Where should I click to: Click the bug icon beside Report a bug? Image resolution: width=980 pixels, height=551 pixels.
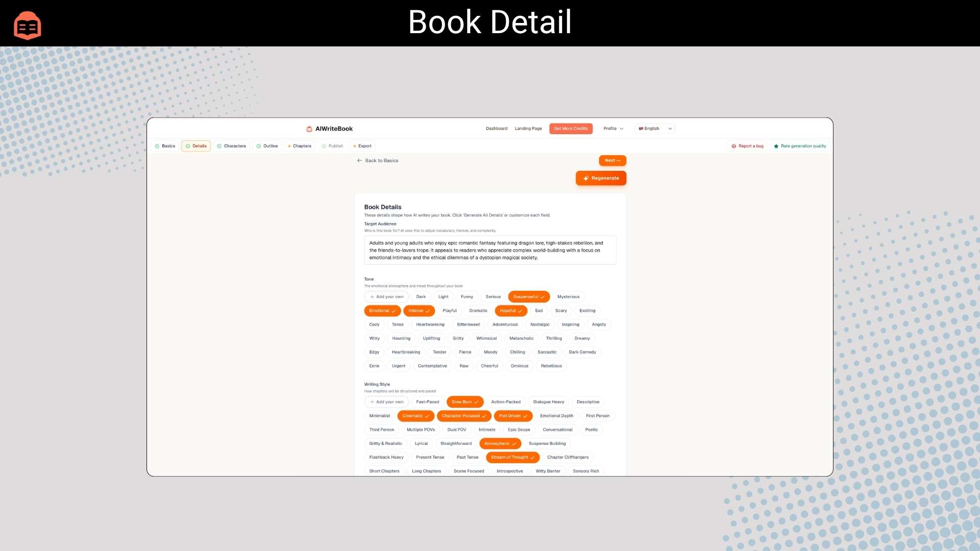tap(734, 146)
